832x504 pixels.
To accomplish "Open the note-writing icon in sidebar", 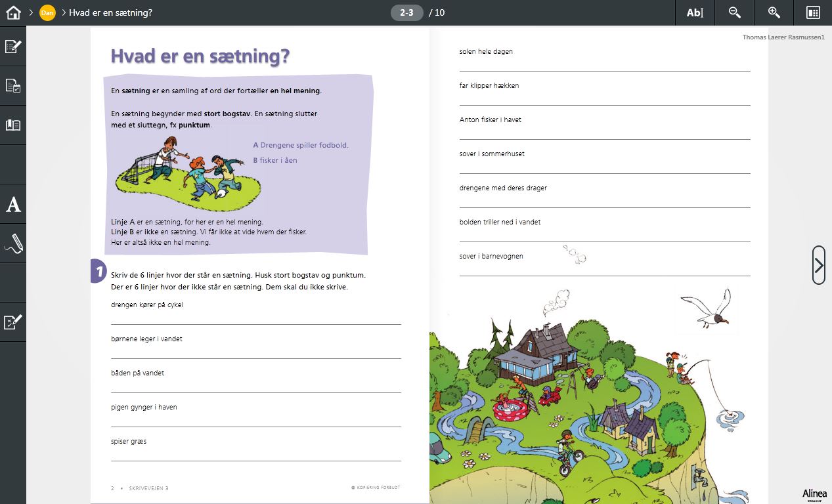I will click(13, 46).
